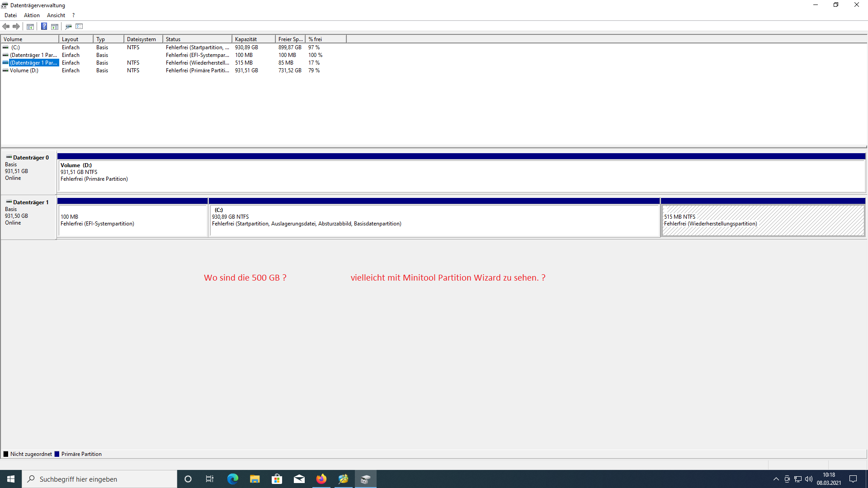The image size is (868, 488).
Task: Click the Windows search box in taskbar
Action: coord(99,479)
